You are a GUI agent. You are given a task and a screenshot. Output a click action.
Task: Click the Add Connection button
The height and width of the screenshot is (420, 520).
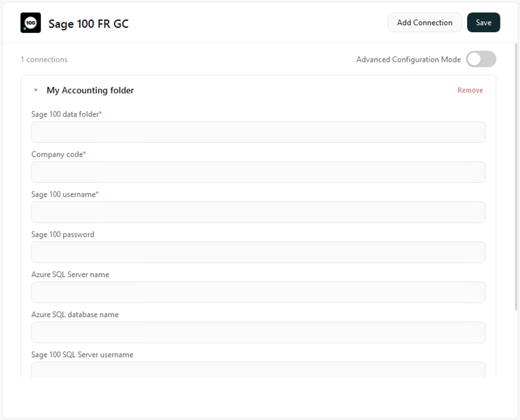click(425, 23)
